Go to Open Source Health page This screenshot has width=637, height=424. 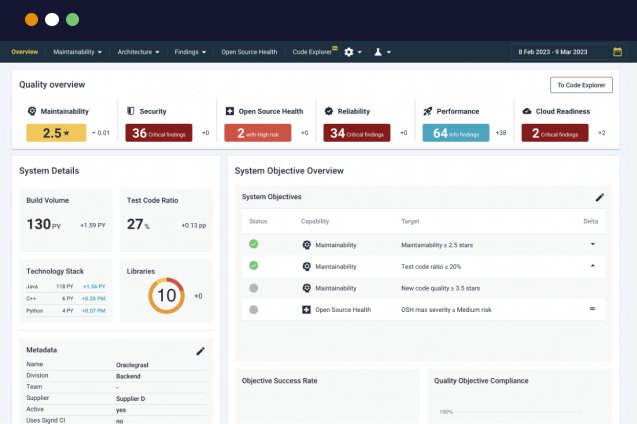point(249,52)
